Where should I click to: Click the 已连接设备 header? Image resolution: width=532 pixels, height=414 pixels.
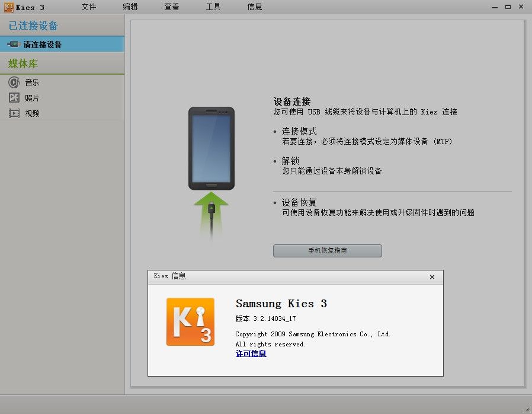[33, 26]
